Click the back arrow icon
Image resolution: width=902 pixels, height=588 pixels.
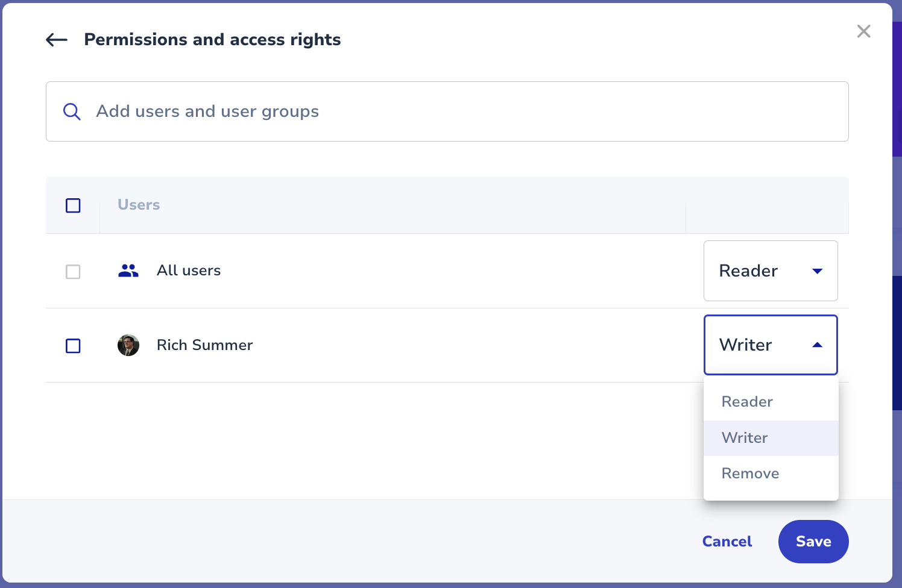point(57,40)
